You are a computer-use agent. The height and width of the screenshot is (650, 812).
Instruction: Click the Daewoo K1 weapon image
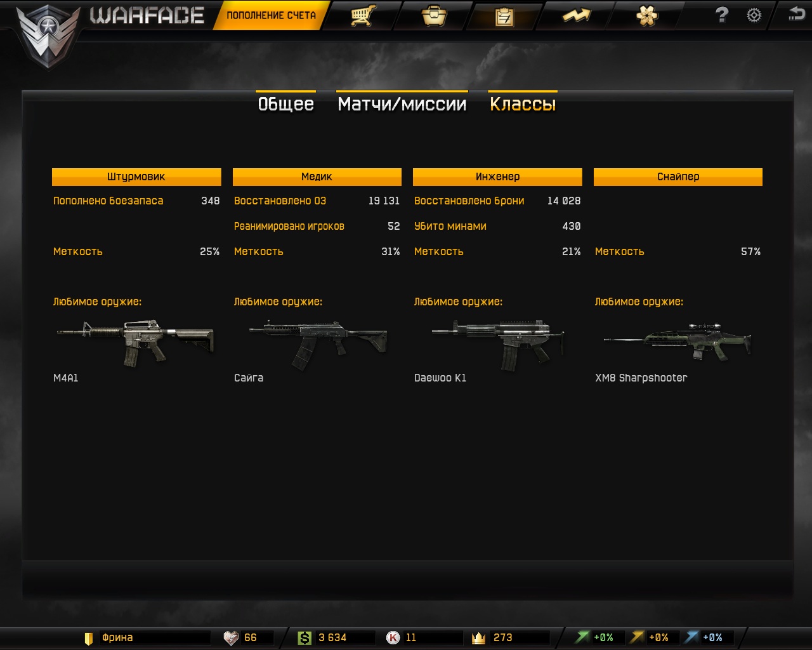498,345
